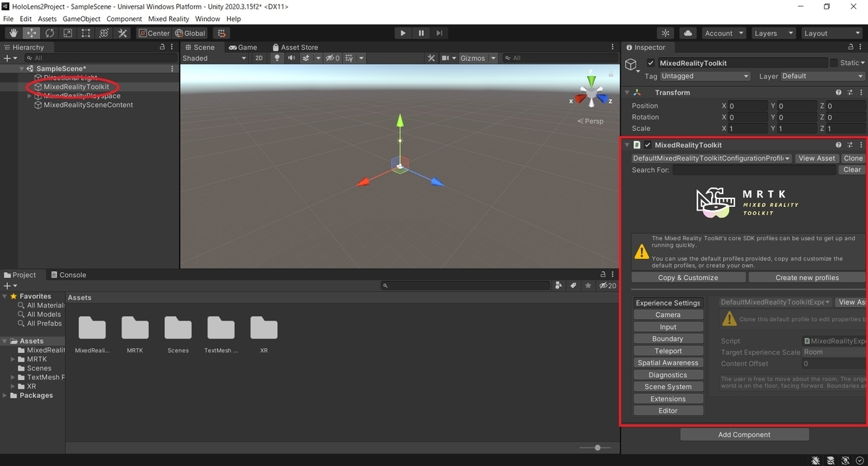
Task: Open cloud services icon
Action: (688, 33)
